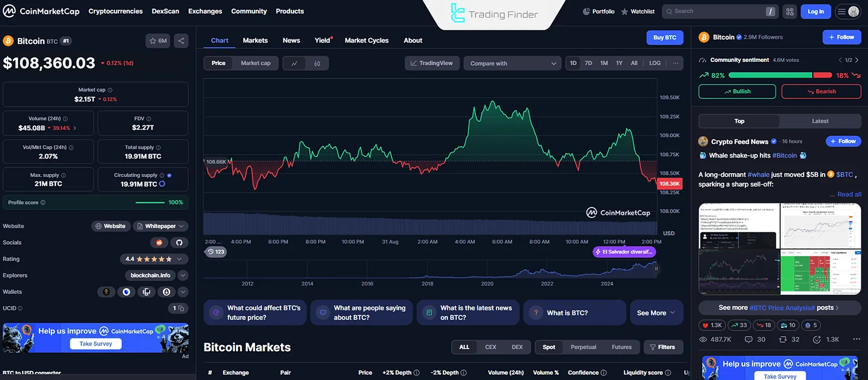
Task: Select Perpetual markets tab
Action: click(x=583, y=347)
